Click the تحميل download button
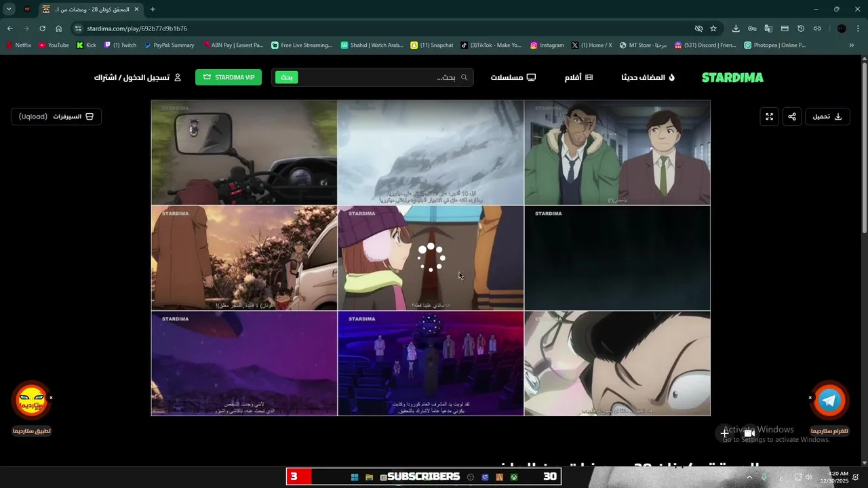 828,117
